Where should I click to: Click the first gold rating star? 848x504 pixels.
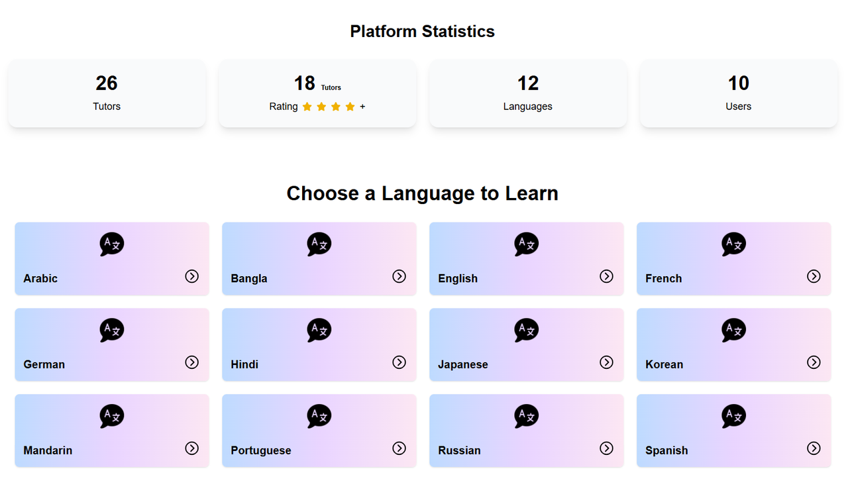(307, 107)
